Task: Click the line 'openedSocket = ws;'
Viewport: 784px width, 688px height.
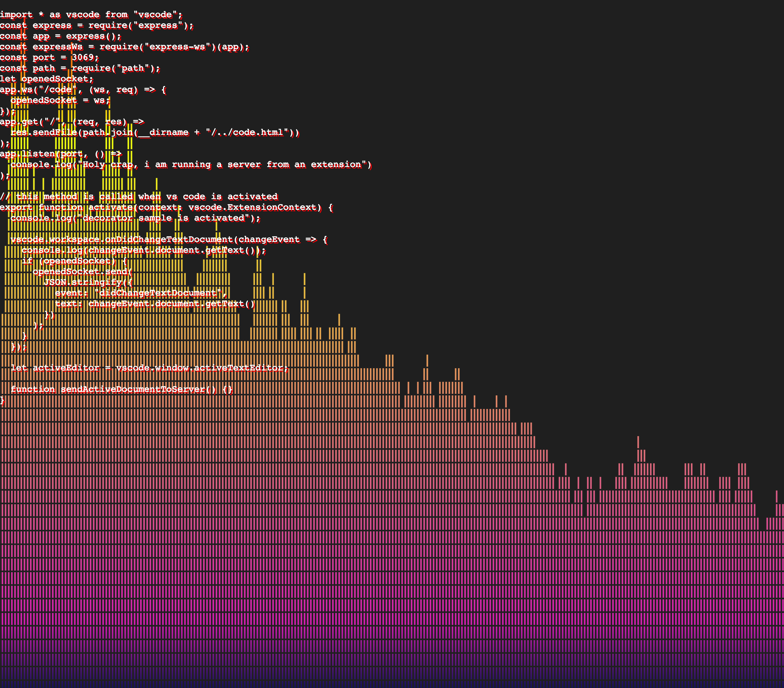Action: (61, 101)
